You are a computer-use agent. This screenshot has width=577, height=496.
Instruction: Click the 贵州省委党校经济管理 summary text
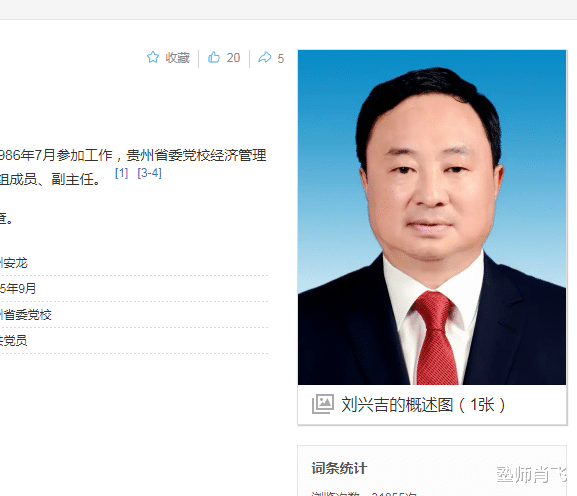[196, 155]
